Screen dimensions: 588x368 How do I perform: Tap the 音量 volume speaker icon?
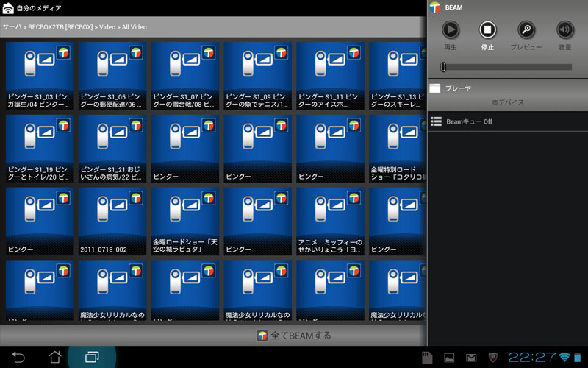[x=564, y=30]
